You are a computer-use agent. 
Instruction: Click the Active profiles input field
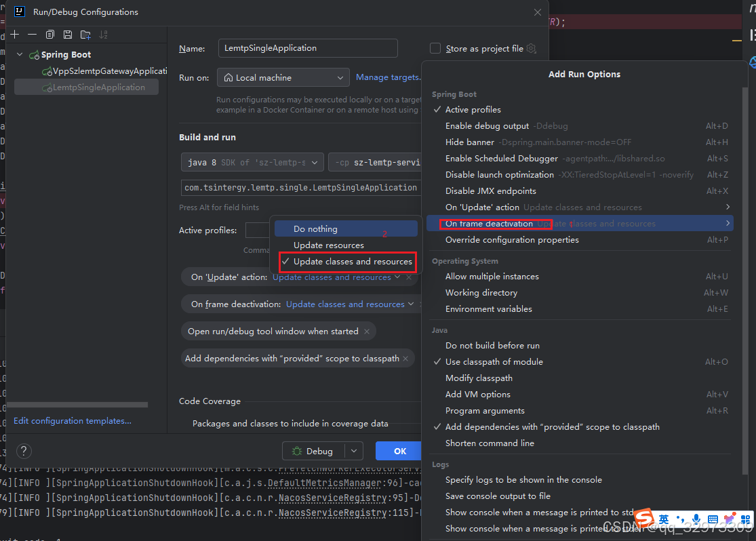[258, 230]
